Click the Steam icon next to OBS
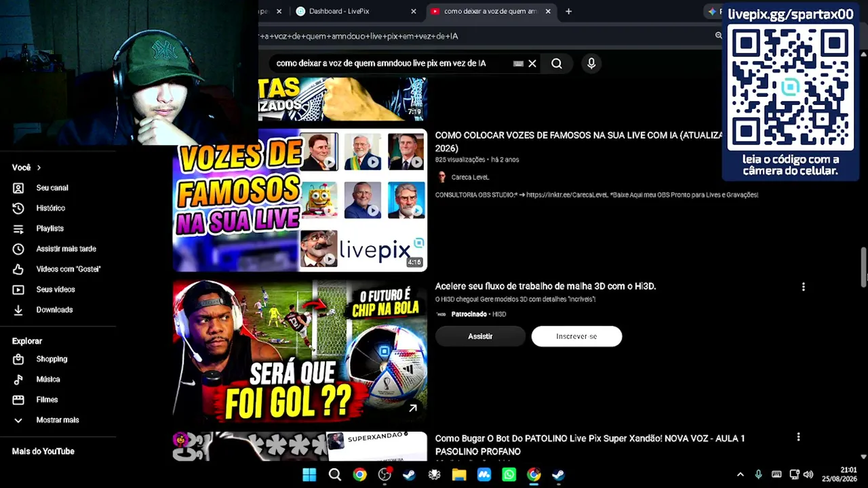This screenshot has height=488, width=868. click(x=409, y=474)
